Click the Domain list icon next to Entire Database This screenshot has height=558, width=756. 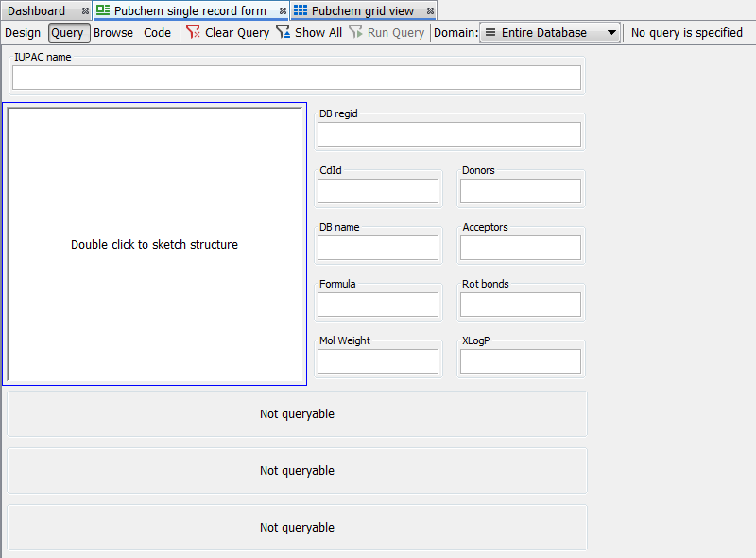pos(490,32)
